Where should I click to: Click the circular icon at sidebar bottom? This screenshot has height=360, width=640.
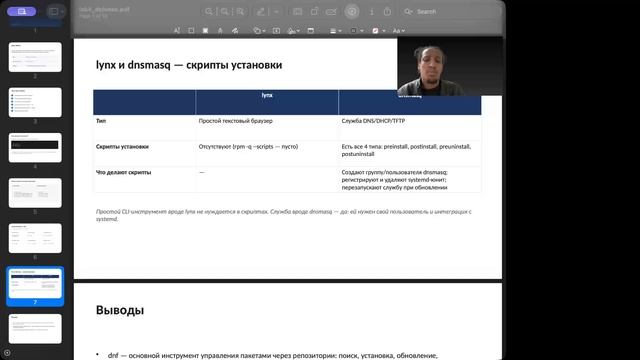pos(7,353)
